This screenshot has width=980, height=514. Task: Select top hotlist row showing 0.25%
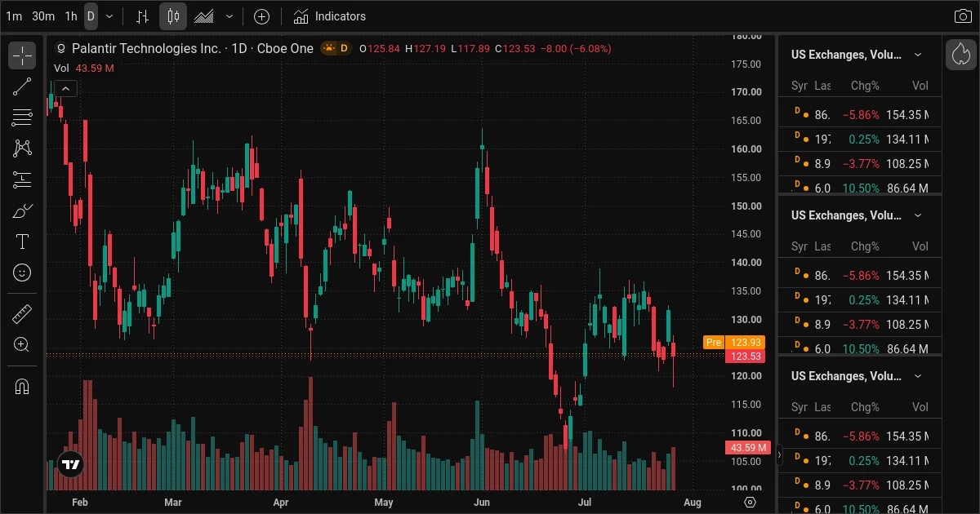[x=860, y=140]
